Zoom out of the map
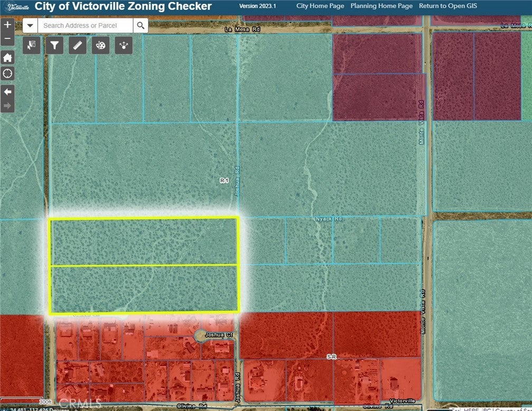532x411 pixels. point(7,39)
